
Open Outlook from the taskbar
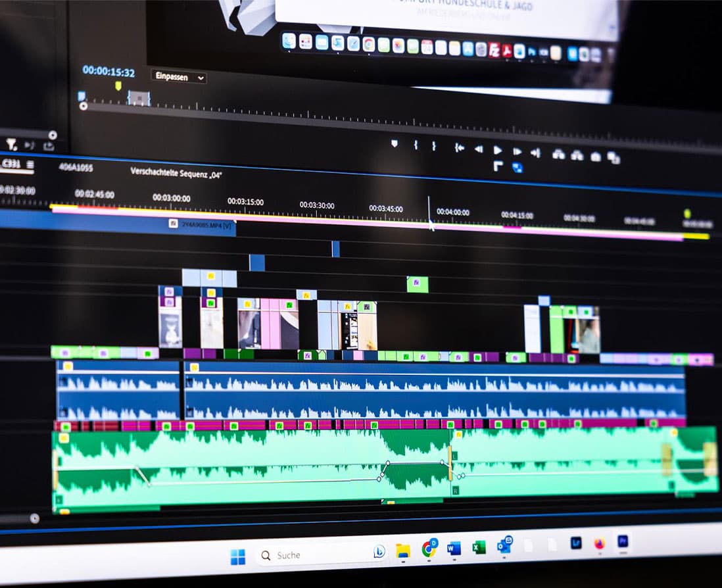pos(504,545)
